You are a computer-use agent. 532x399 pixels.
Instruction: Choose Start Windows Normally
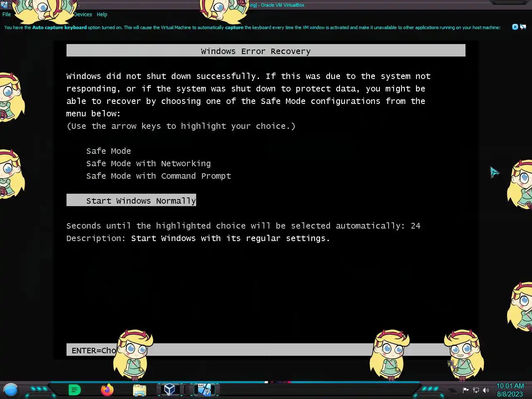point(131,200)
